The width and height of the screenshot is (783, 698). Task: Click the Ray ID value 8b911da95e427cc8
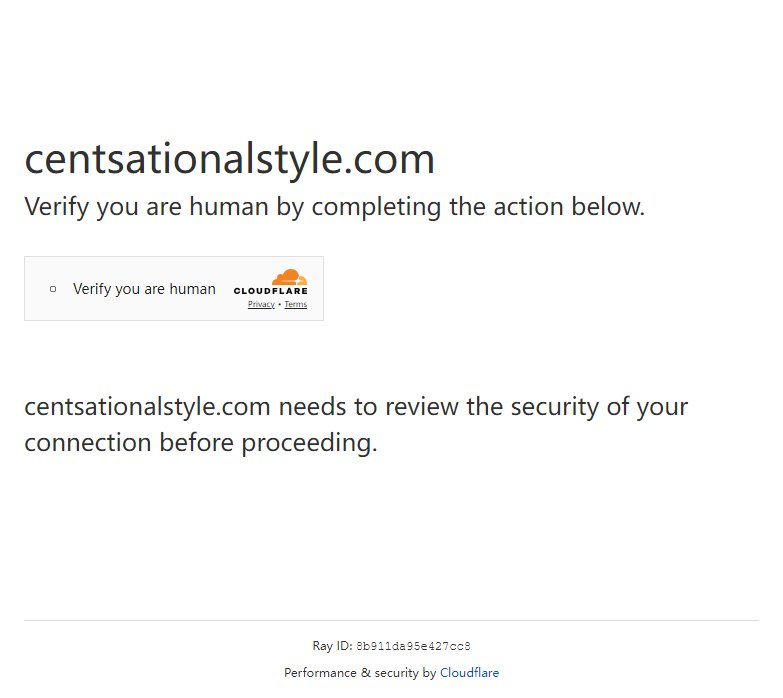click(413, 647)
